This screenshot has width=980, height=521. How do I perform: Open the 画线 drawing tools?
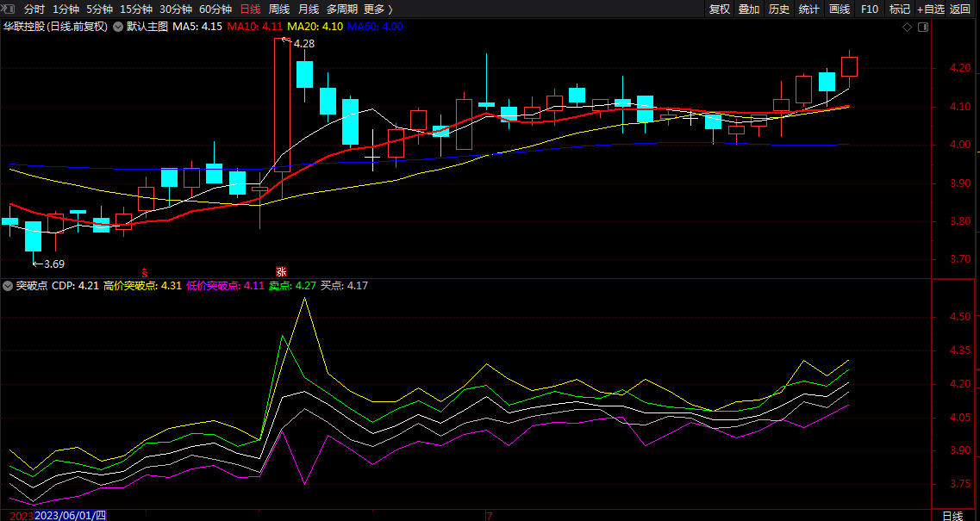click(x=839, y=9)
